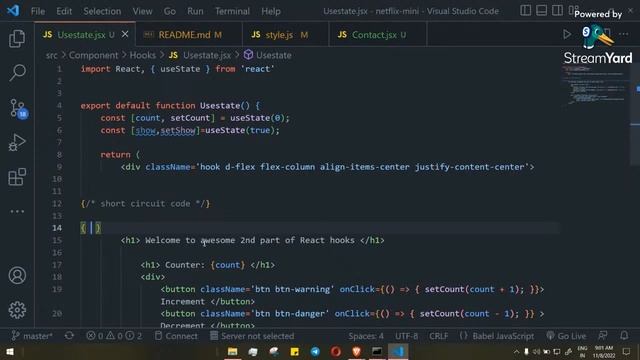Open the feedback icon in status bar
This screenshot has height=360, width=640.
[603, 336]
